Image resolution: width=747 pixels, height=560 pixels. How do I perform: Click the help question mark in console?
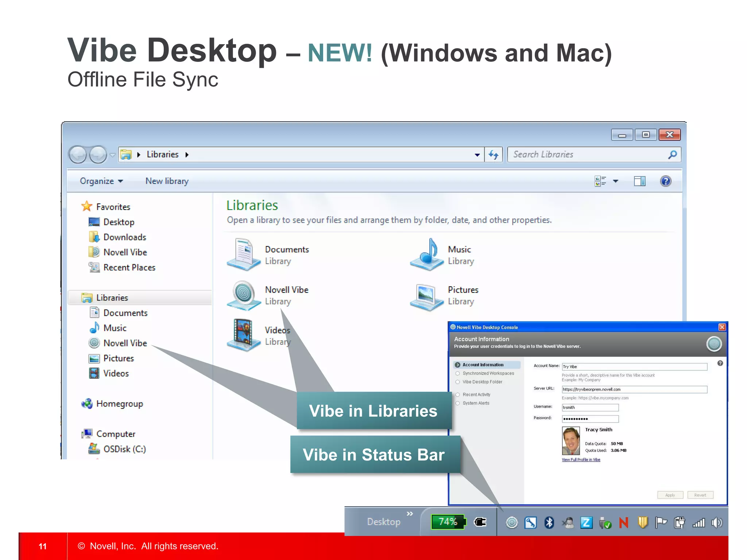coord(720,363)
